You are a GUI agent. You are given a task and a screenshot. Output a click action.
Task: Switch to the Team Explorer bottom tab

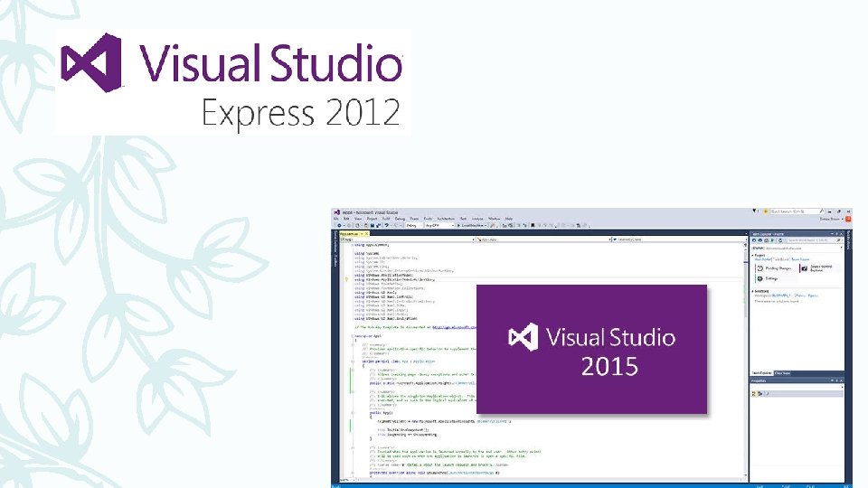tap(761, 373)
